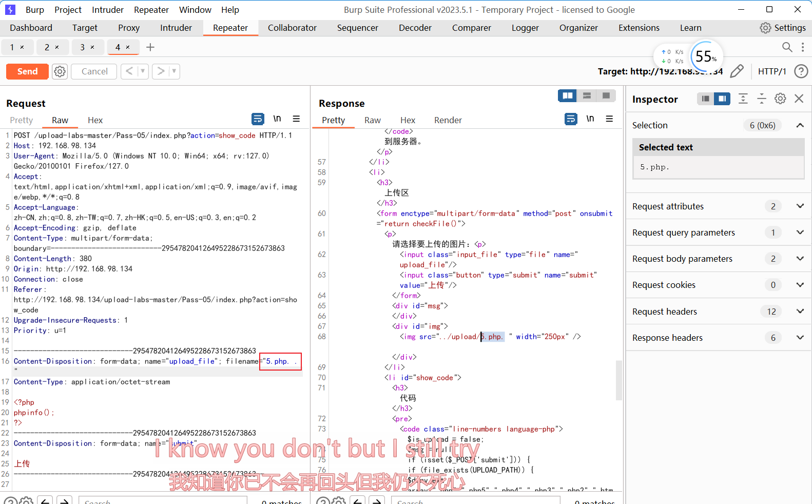Select the response Raw view

tap(373, 120)
